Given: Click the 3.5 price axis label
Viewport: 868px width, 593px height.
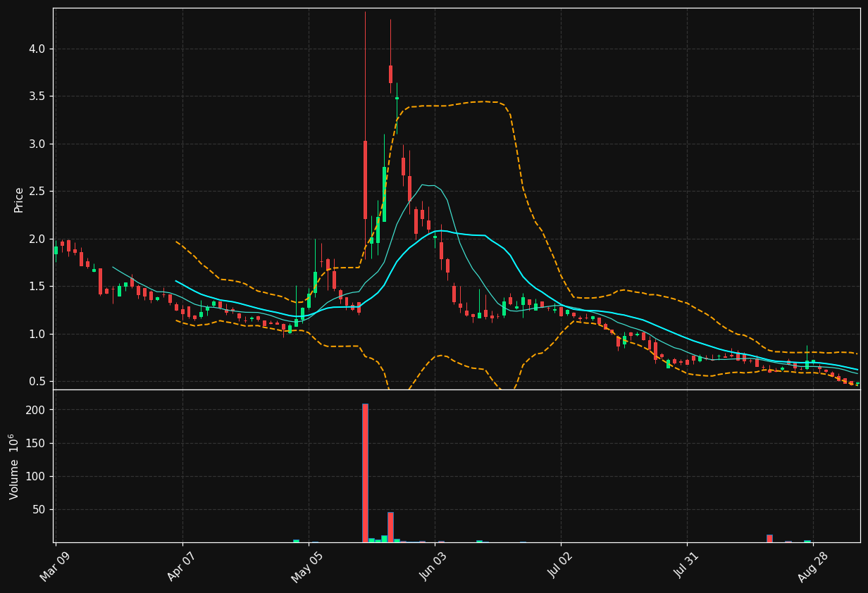Looking at the screenshot, I should point(37,96).
